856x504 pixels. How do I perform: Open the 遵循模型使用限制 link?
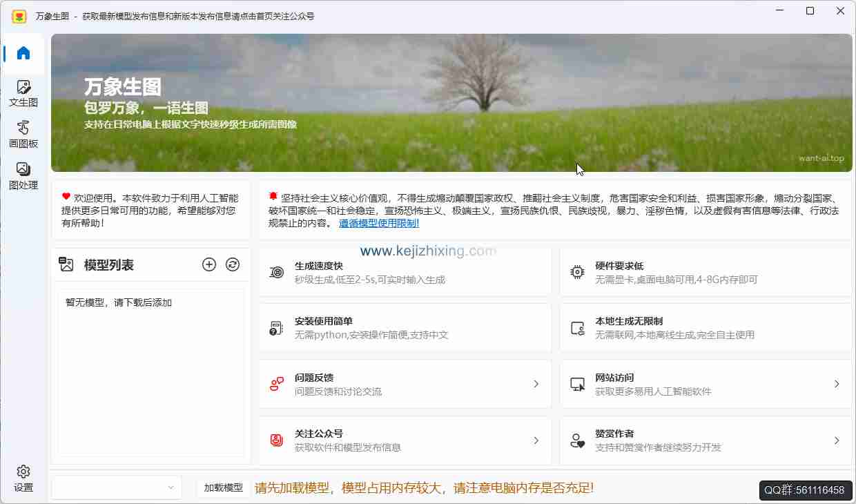(x=378, y=223)
